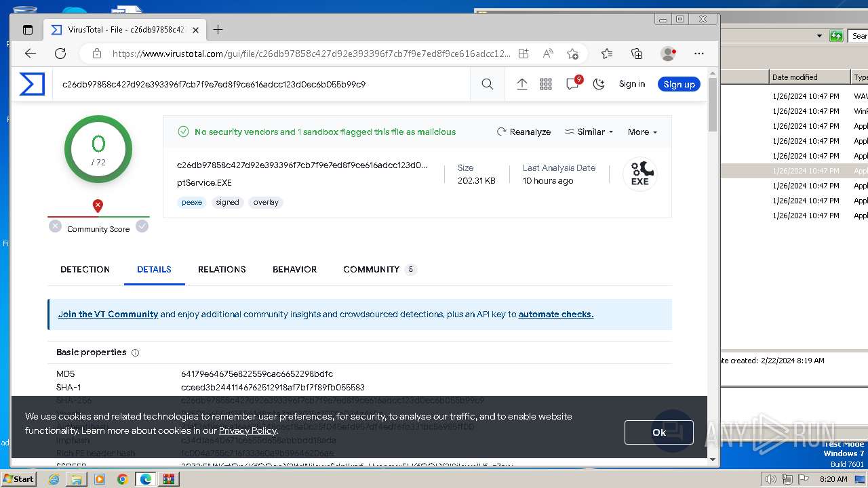Click the automate checks link
Viewport: 868px width, 488px height.
pos(556,314)
